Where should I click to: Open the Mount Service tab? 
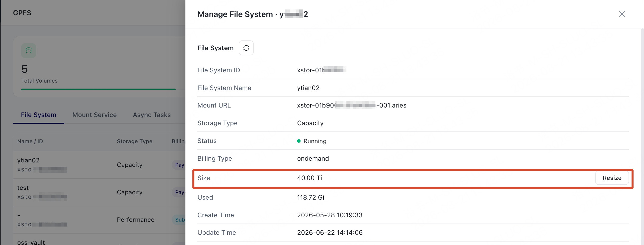click(94, 115)
